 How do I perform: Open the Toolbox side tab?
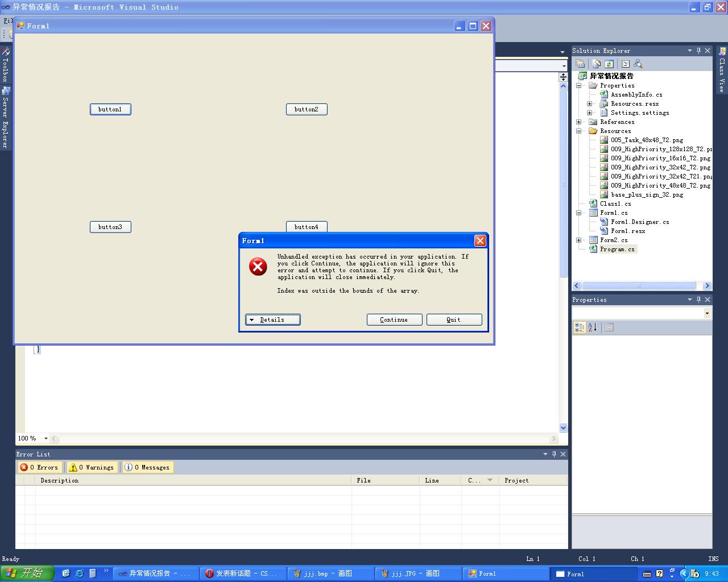(6, 65)
